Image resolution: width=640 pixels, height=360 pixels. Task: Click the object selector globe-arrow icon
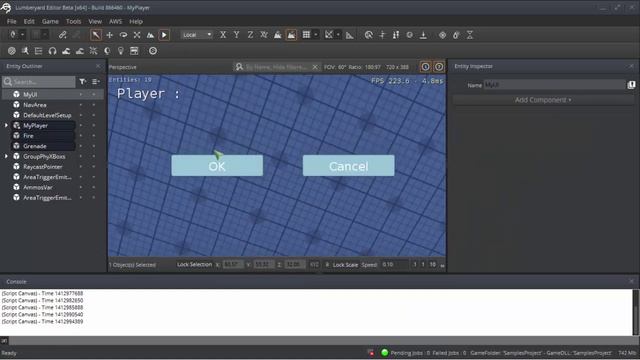click(x=369, y=35)
